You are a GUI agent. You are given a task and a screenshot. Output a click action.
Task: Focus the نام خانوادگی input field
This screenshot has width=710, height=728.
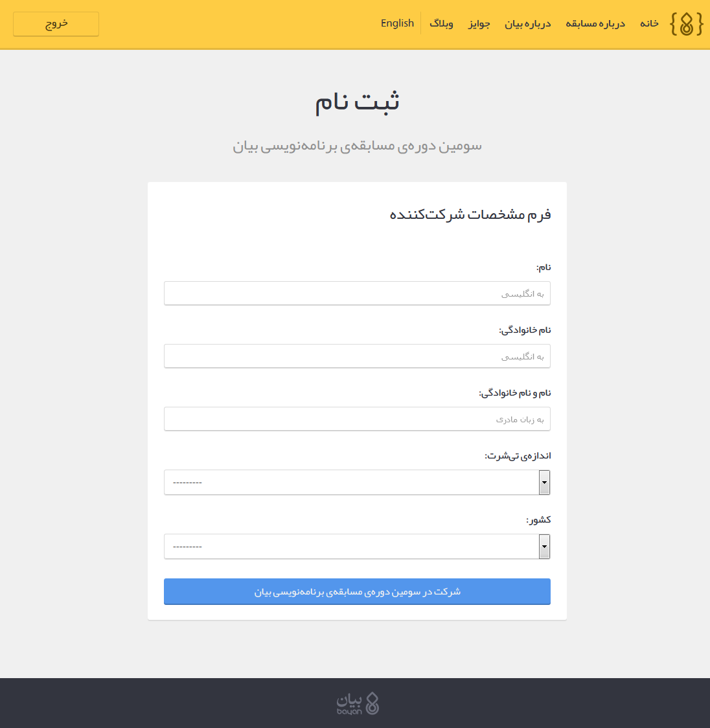click(357, 356)
